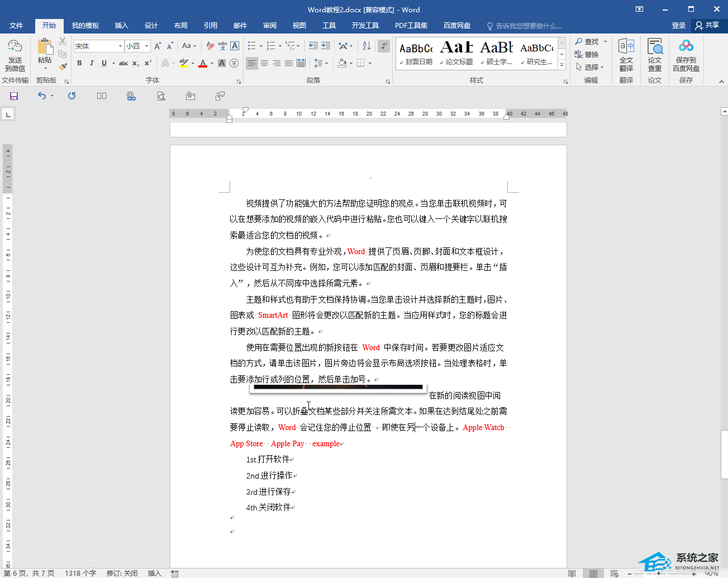The width and height of the screenshot is (728, 578).
Task: Click the 登录 sign-in button
Action: pos(678,26)
